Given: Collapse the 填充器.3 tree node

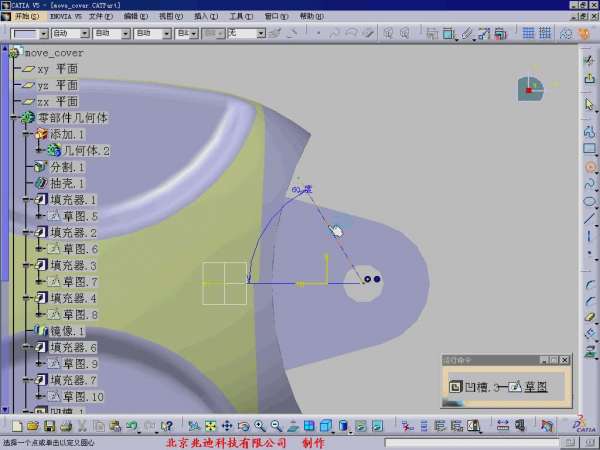Looking at the screenshot, I should (26, 265).
